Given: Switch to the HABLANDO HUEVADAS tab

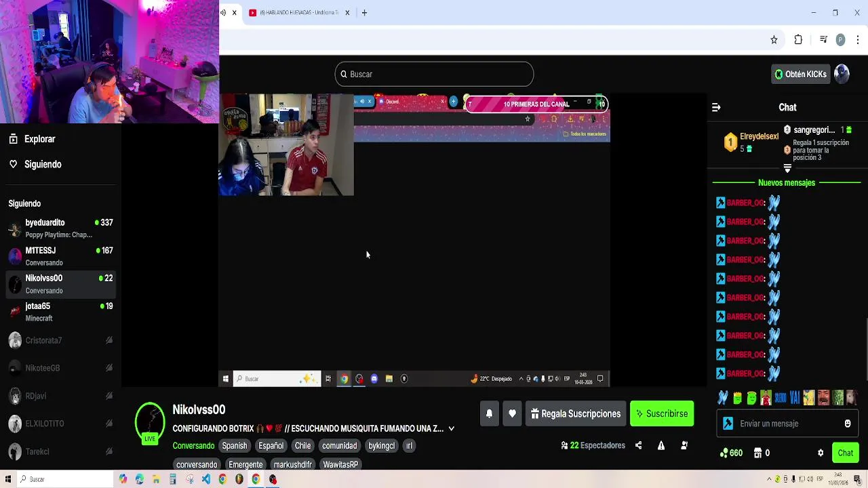Looking at the screenshot, I should click(x=298, y=13).
